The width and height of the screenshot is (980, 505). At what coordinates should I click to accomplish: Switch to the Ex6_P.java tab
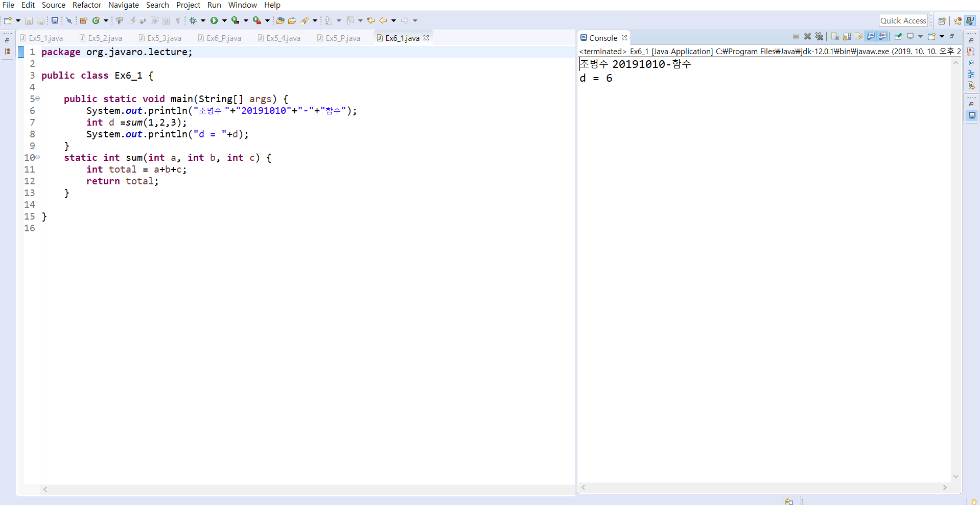[219, 38]
